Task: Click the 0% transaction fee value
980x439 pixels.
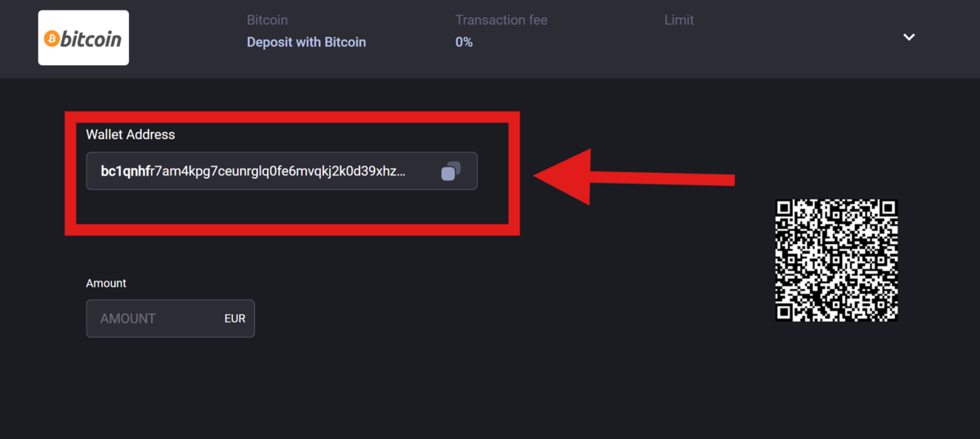Action: (464, 42)
